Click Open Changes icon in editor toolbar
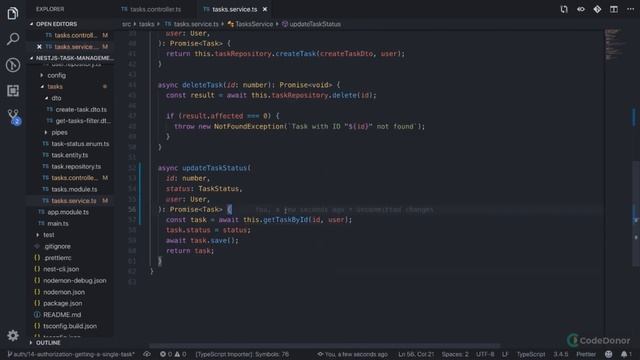The width and height of the screenshot is (640, 360). pyautogui.click(x=564, y=9)
